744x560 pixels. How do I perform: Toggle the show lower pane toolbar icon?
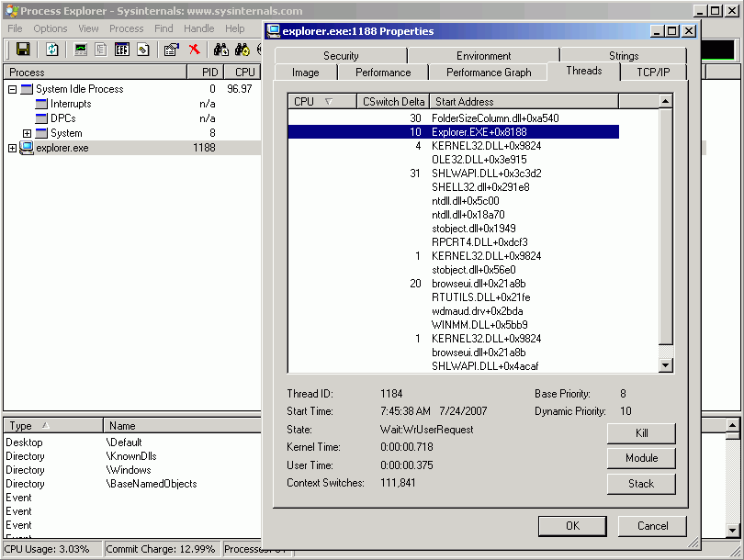(122, 50)
